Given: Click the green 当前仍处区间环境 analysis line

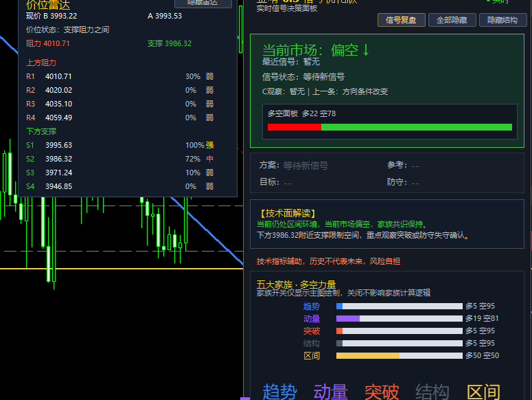Looking at the screenshot, I should click(x=343, y=225).
